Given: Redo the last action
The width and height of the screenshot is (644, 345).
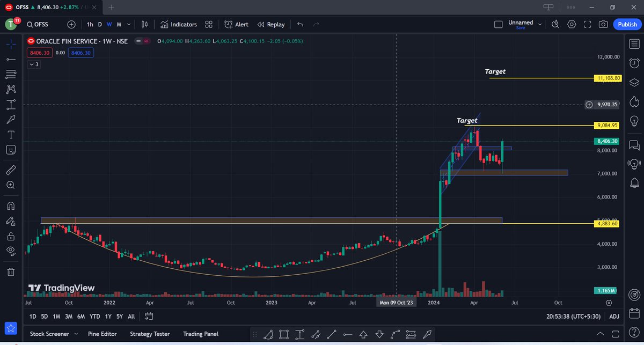Looking at the screenshot, I should (x=316, y=24).
